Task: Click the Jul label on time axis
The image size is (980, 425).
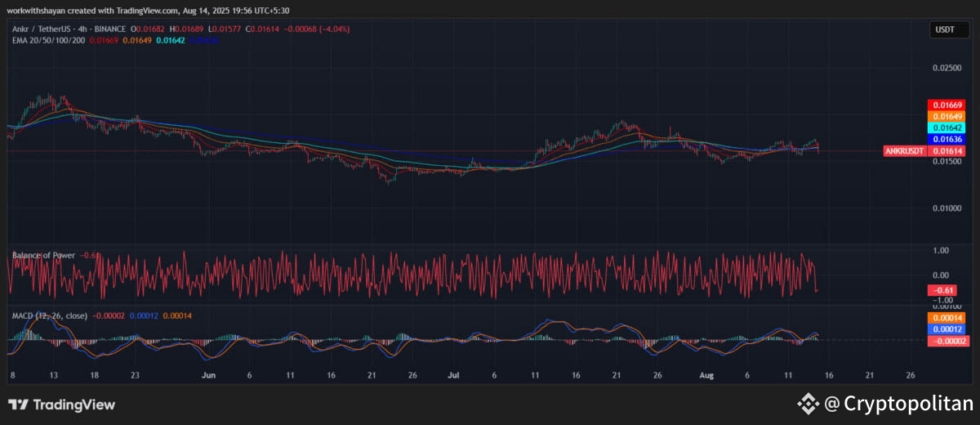Action: click(x=453, y=375)
